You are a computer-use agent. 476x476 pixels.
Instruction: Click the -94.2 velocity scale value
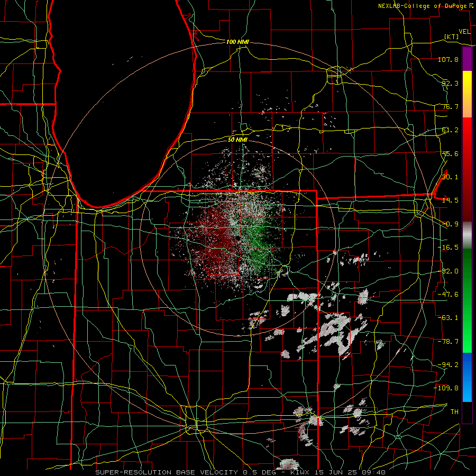[448, 364]
